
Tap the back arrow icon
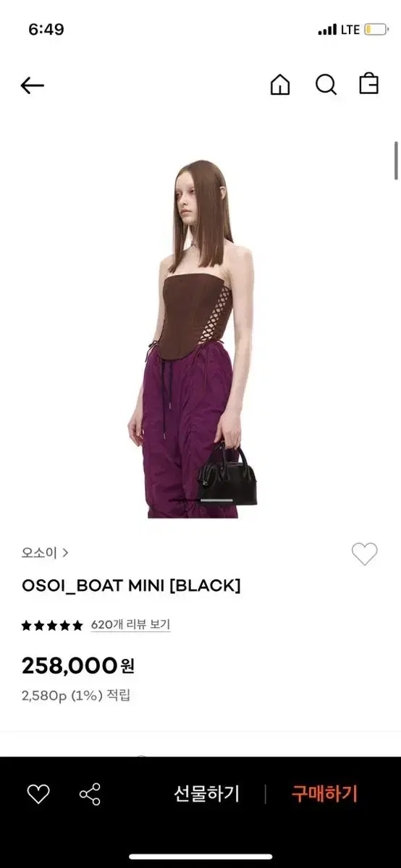[33, 85]
